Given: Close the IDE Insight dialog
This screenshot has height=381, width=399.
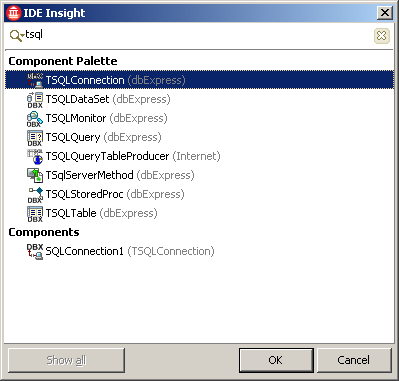Looking at the screenshot, I should click(384, 13).
